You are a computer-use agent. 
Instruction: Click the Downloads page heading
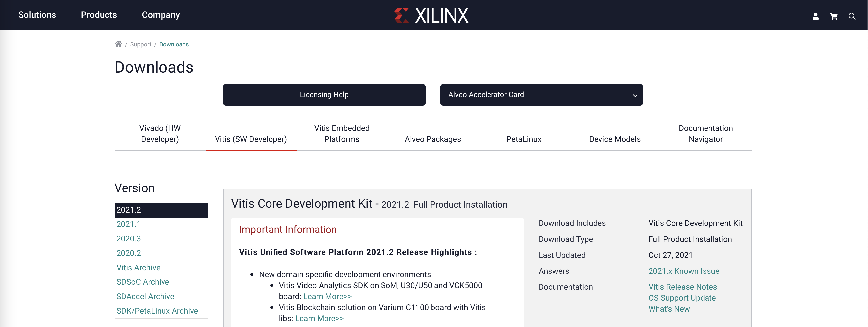(x=154, y=67)
